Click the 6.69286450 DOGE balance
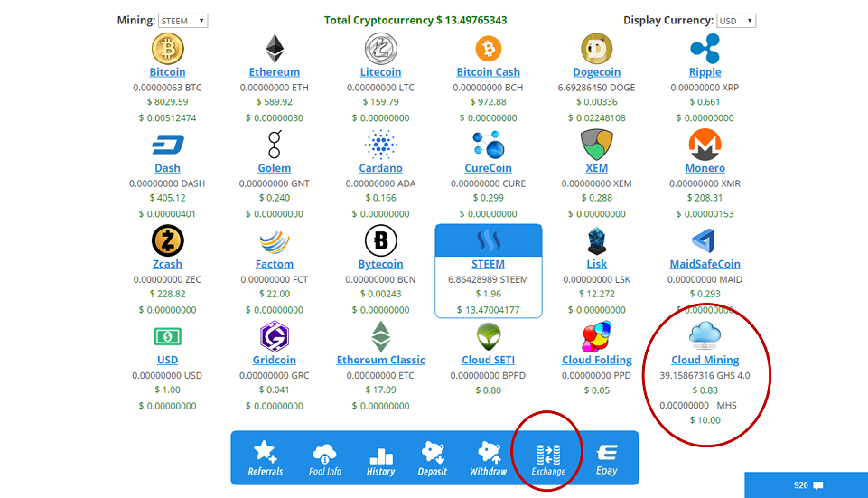The height and width of the screenshot is (498, 868). (x=597, y=88)
